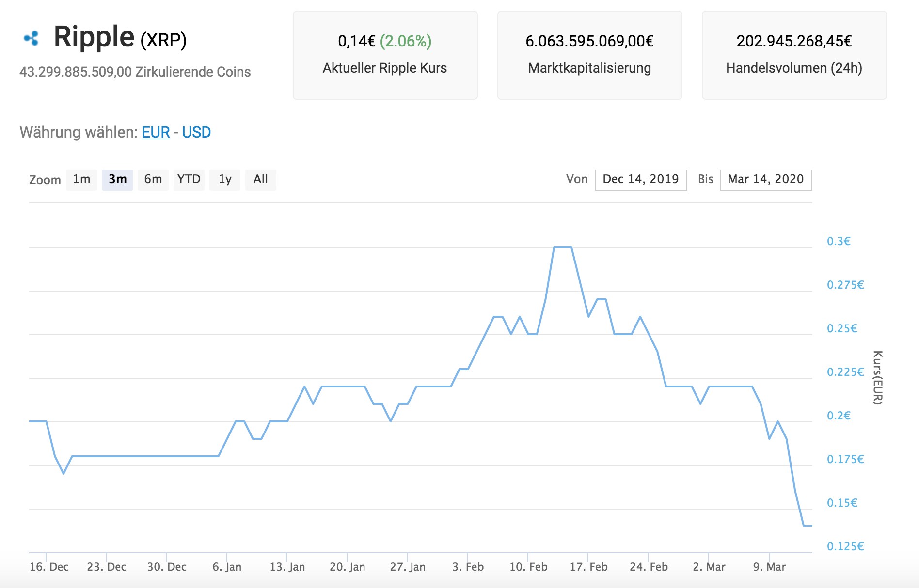Click the 0.3€ axis label
919x588 pixels.
[x=839, y=241]
